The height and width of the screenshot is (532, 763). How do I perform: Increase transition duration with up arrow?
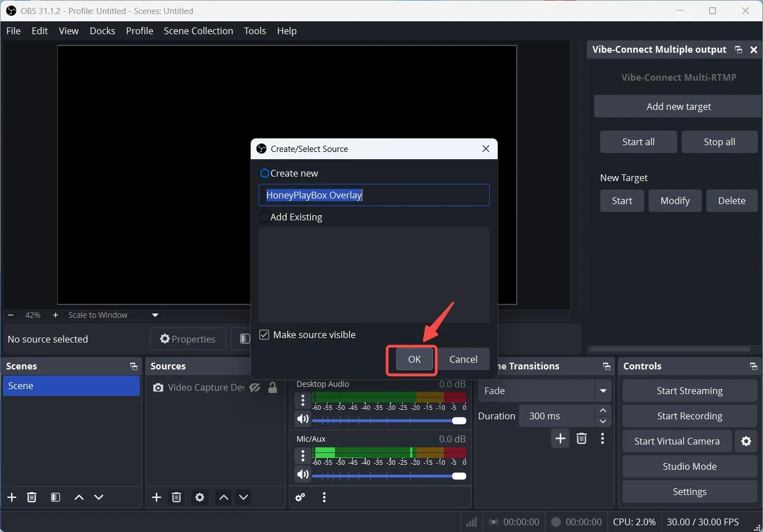click(x=603, y=410)
